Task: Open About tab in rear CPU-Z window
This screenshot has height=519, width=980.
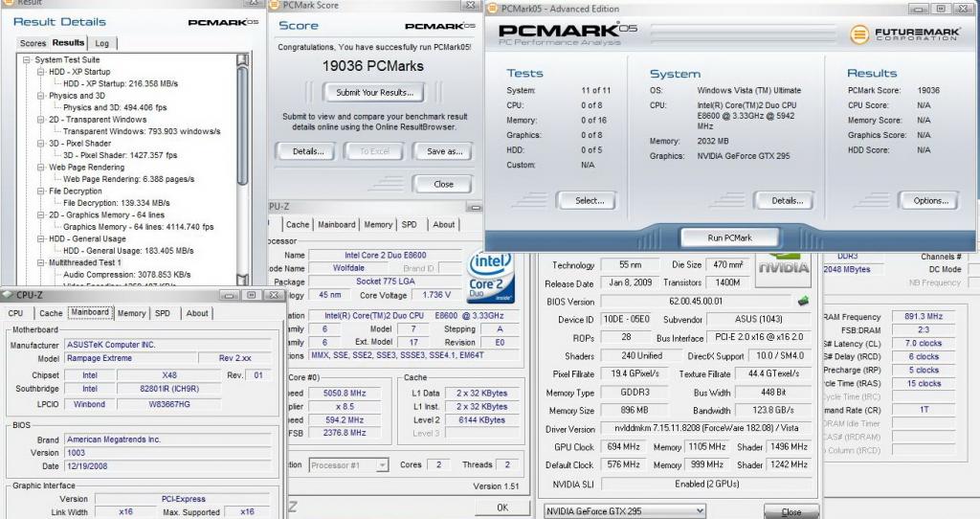Action: [x=444, y=224]
